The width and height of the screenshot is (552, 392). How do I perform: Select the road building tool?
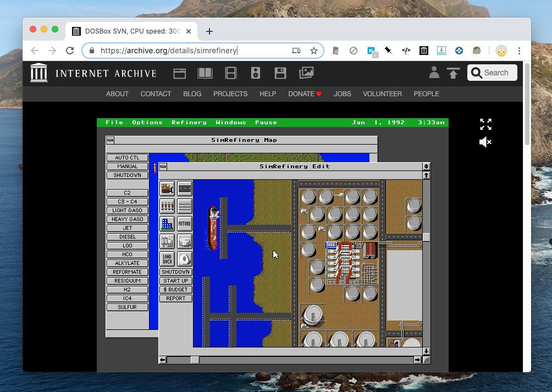point(185,189)
